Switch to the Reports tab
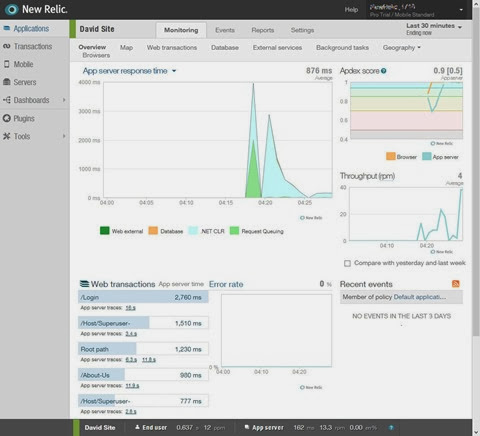Viewport: 480px width, 436px height. (263, 30)
